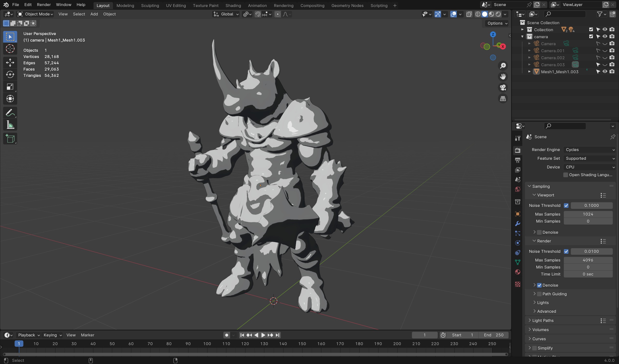Image resolution: width=619 pixels, height=364 pixels.
Task: Select the Cursor tool in the toolbar
Action: pos(10,49)
